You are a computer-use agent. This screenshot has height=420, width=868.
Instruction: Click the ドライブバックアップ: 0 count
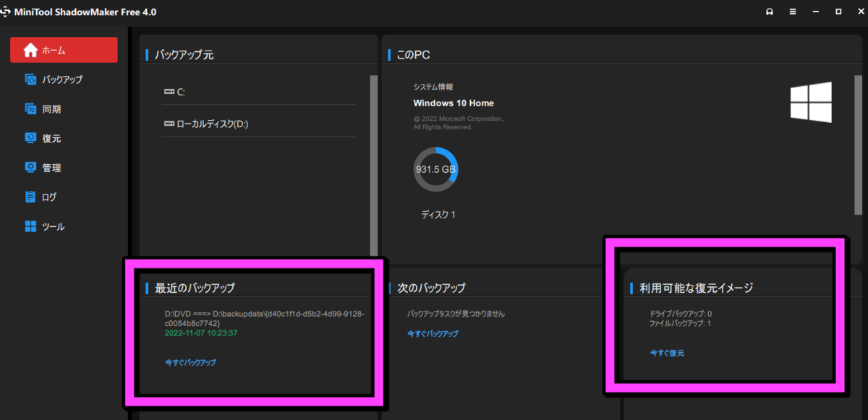click(x=681, y=314)
